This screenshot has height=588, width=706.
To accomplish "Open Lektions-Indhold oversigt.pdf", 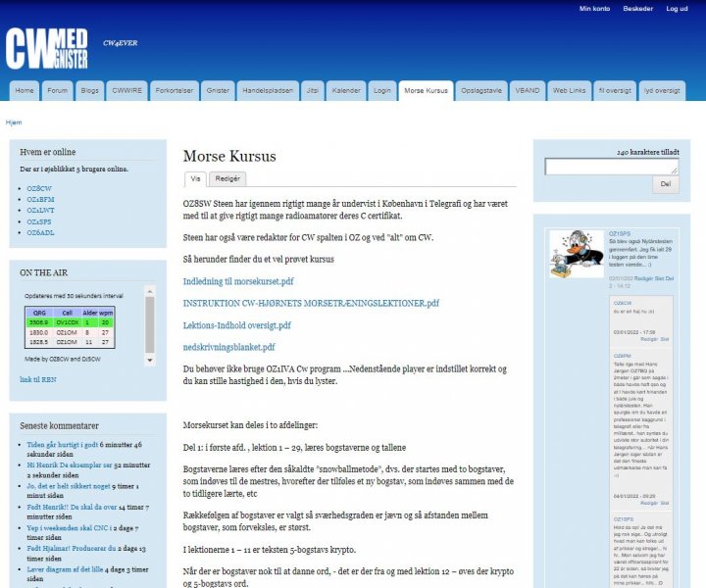I will [x=237, y=325].
